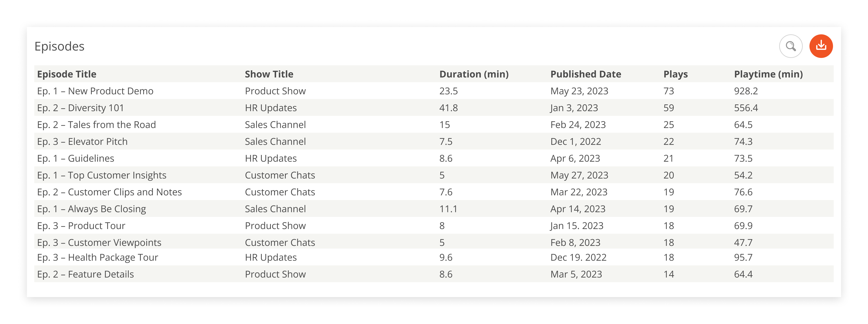Select Ep. 1 – Always Be Closing

point(92,209)
